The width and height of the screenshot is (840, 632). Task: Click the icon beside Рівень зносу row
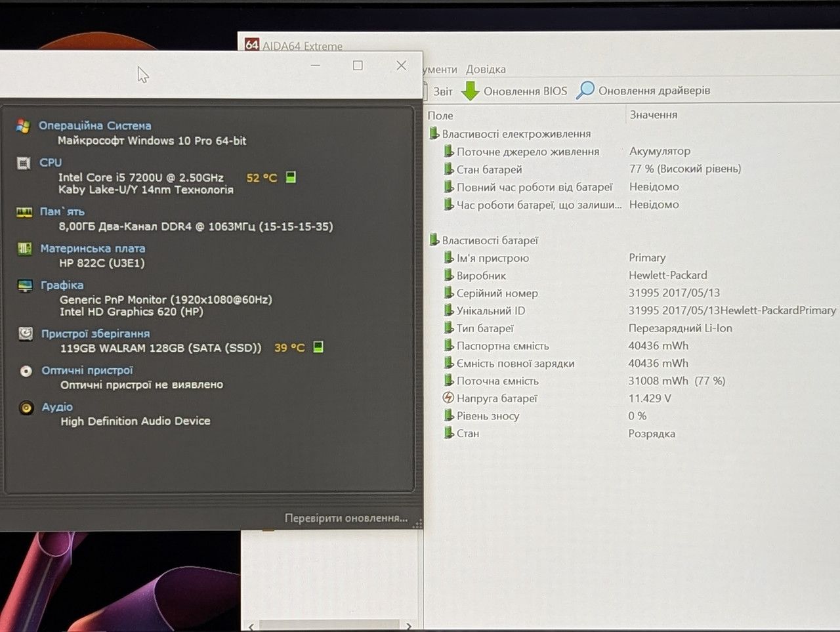[449, 415]
